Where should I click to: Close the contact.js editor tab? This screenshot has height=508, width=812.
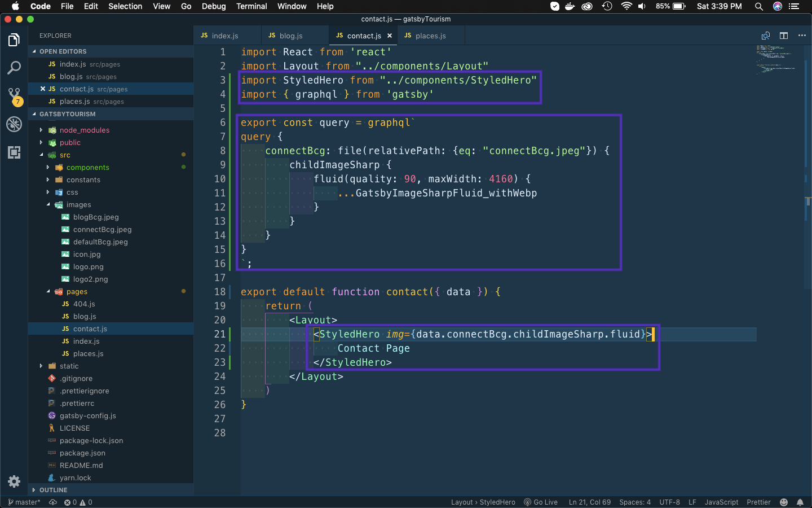pyautogui.click(x=390, y=36)
